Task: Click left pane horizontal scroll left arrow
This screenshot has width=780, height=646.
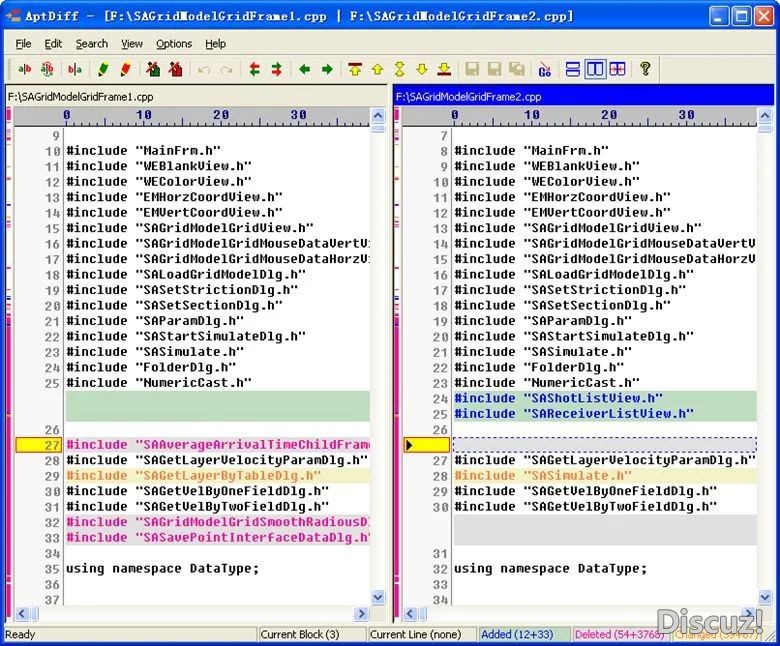Action: (x=21, y=614)
